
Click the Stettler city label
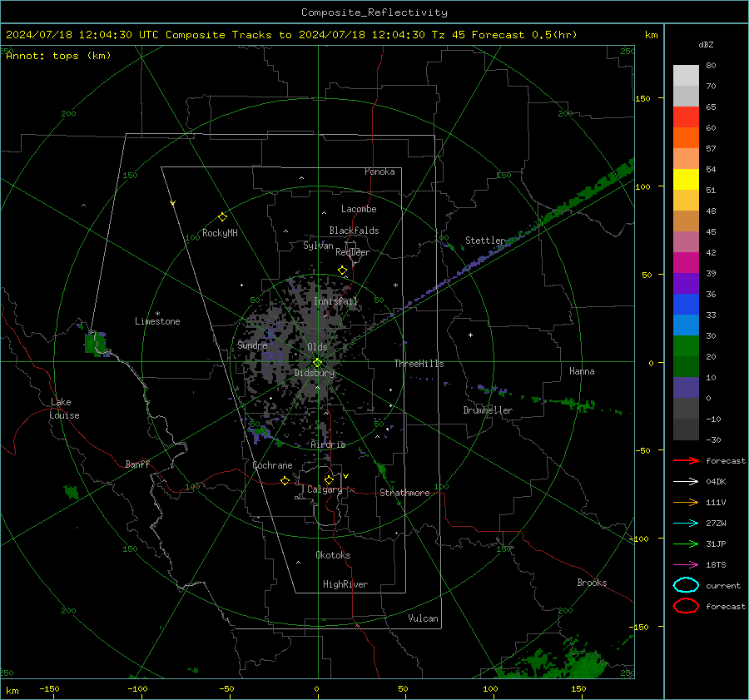(485, 241)
